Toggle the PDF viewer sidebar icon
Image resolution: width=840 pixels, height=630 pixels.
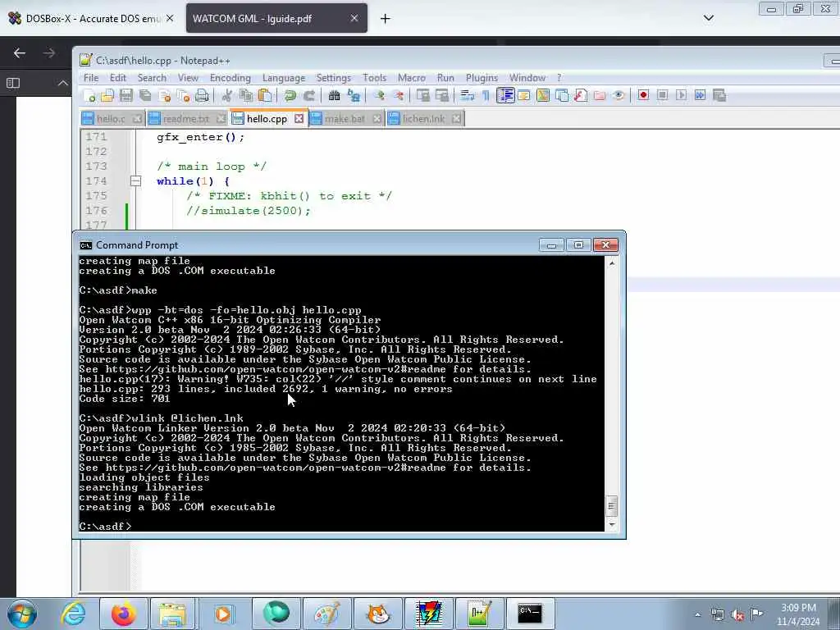pos(13,83)
